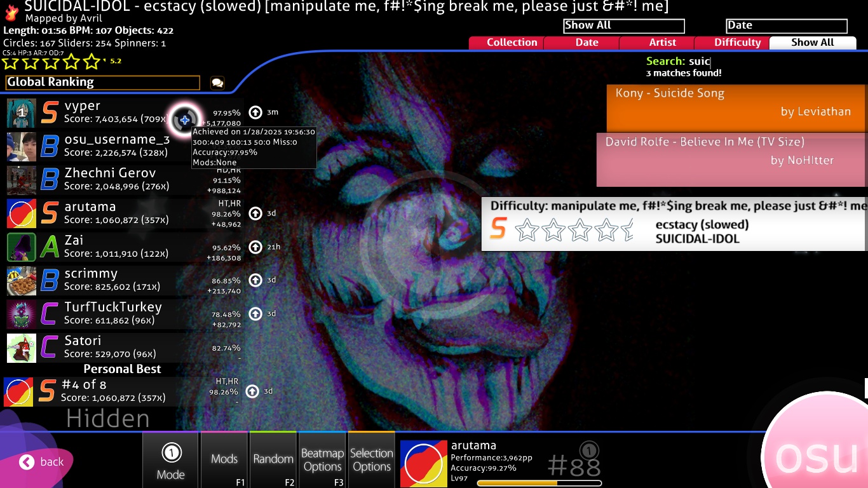Viewport: 868px width, 488px height.
Task: Click osu_username_3's B rank grade icon
Action: click(50, 146)
